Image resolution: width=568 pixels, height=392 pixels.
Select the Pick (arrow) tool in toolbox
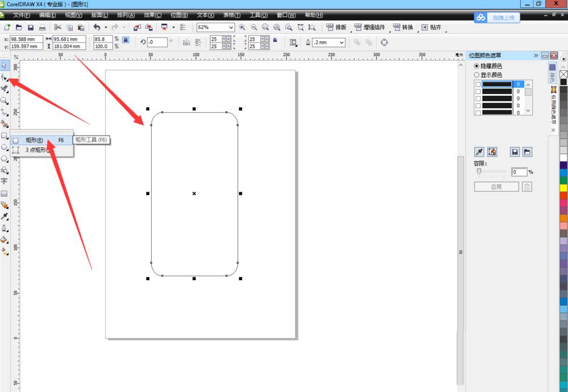click(5, 65)
